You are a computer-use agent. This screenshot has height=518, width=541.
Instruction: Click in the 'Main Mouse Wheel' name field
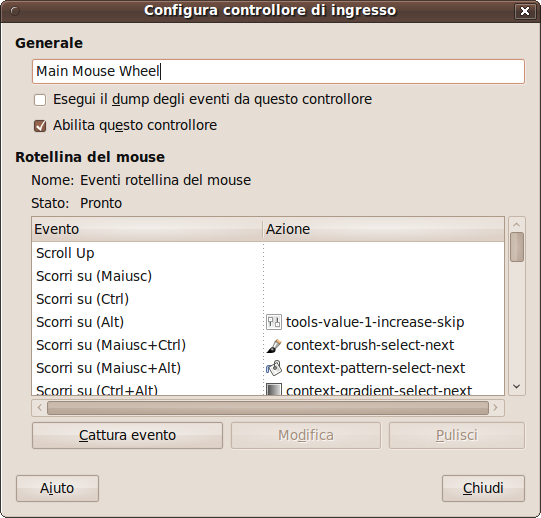[278, 71]
